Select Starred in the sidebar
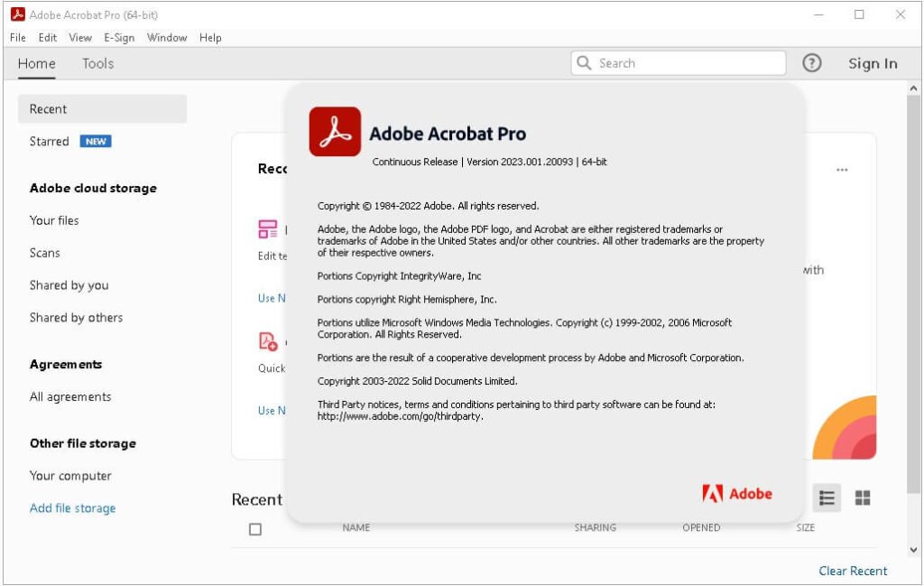This screenshot has width=924, height=586. coord(50,141)
